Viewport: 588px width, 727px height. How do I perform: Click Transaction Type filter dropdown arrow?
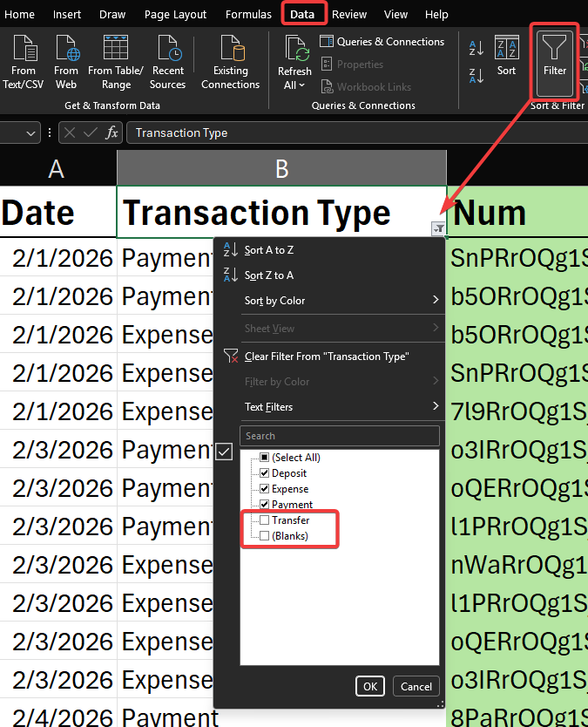(x=438, y=228)
